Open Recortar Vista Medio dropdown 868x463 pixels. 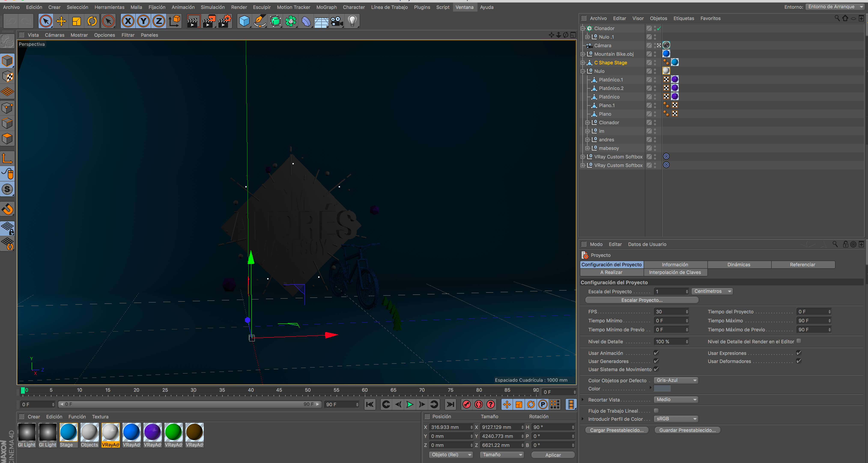[676, 399]
